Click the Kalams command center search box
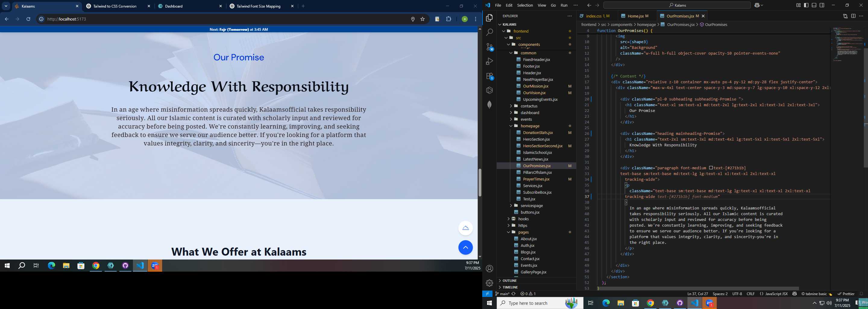The width and height of the screenshot is (868, 309). pyautogui.click(x=677, y=5)
